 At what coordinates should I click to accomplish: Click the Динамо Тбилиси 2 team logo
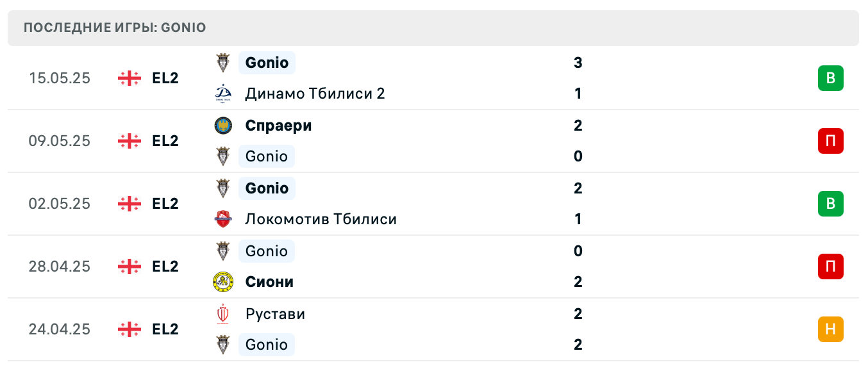[223, 94]
